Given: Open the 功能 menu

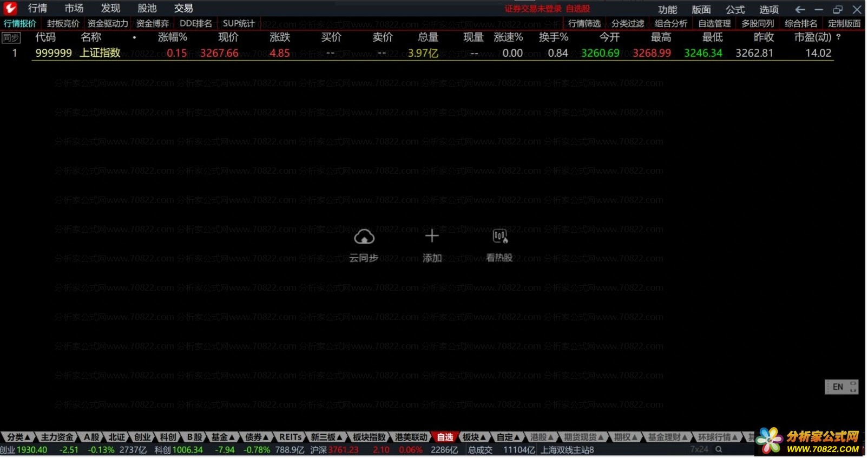Looking at the screenshot, I should (668, 10).
